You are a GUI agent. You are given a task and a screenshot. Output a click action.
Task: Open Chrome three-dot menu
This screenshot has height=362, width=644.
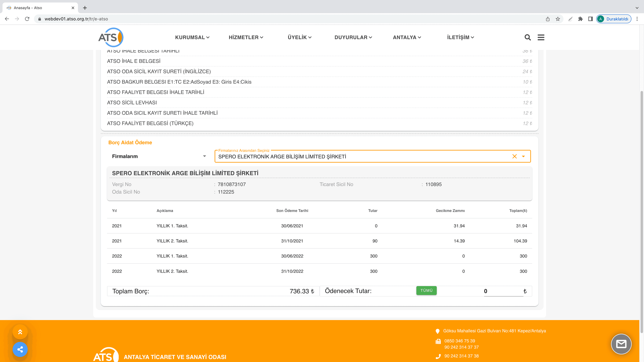tap(637, 19)
